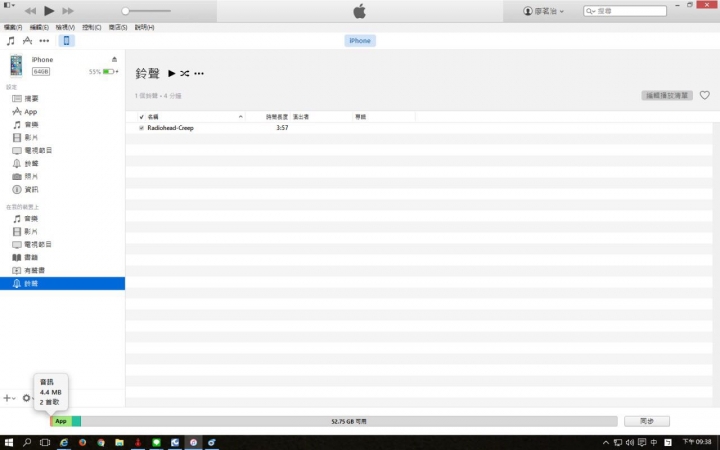Open the search options magnifier dropdown

pos(590,11)
